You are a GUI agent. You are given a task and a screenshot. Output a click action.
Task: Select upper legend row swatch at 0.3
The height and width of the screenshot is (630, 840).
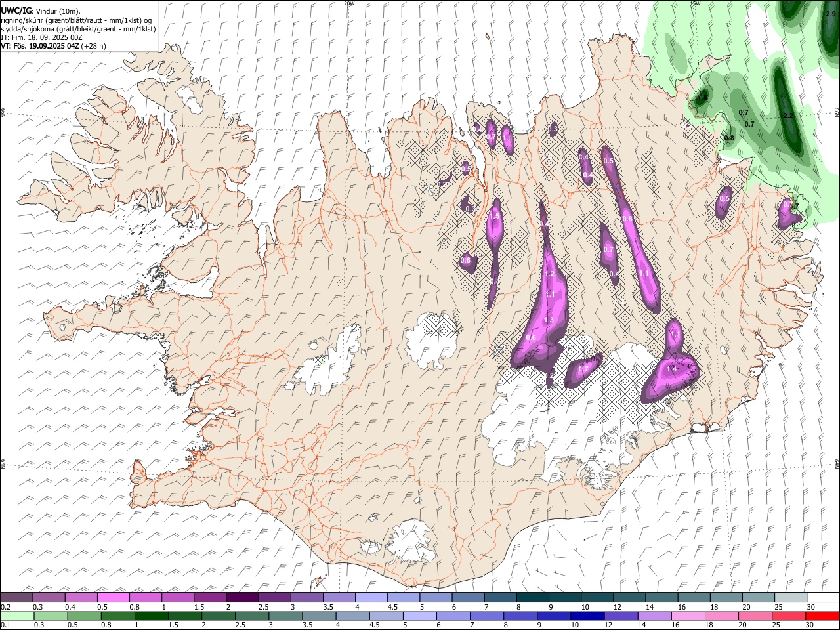tap(49, 597)
